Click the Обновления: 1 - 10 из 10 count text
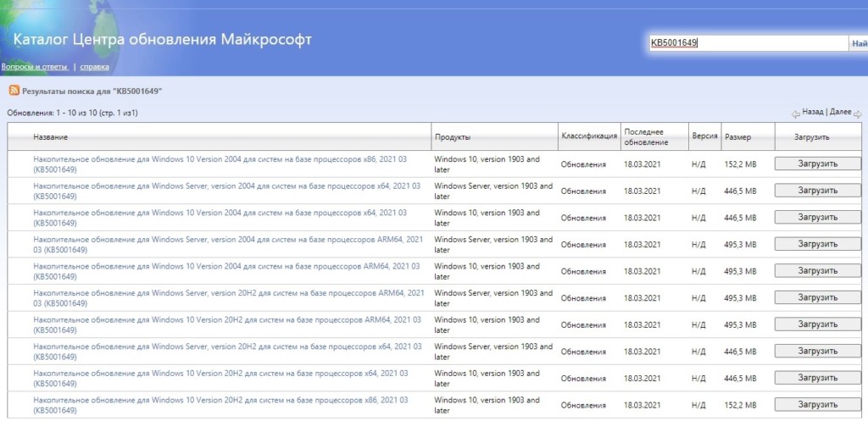Image resolution: width=868 pixels, height=421 pixels. tap(73, 113)
